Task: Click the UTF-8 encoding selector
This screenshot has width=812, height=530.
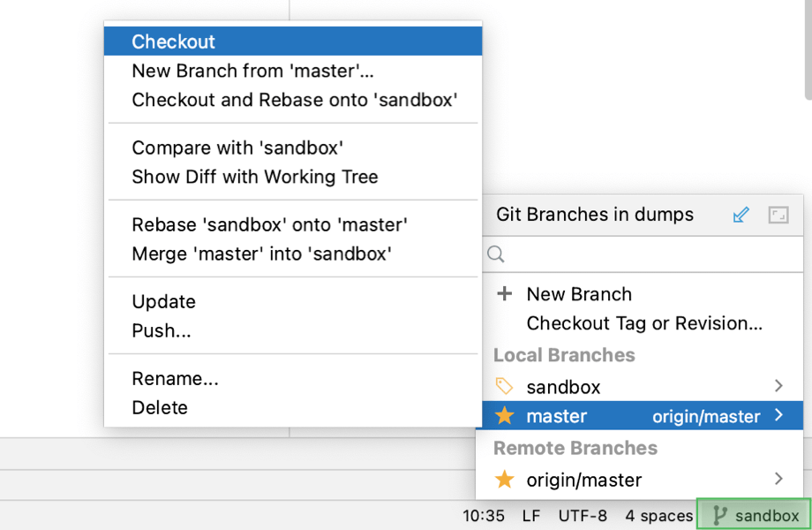Action: tap(583, 516)
